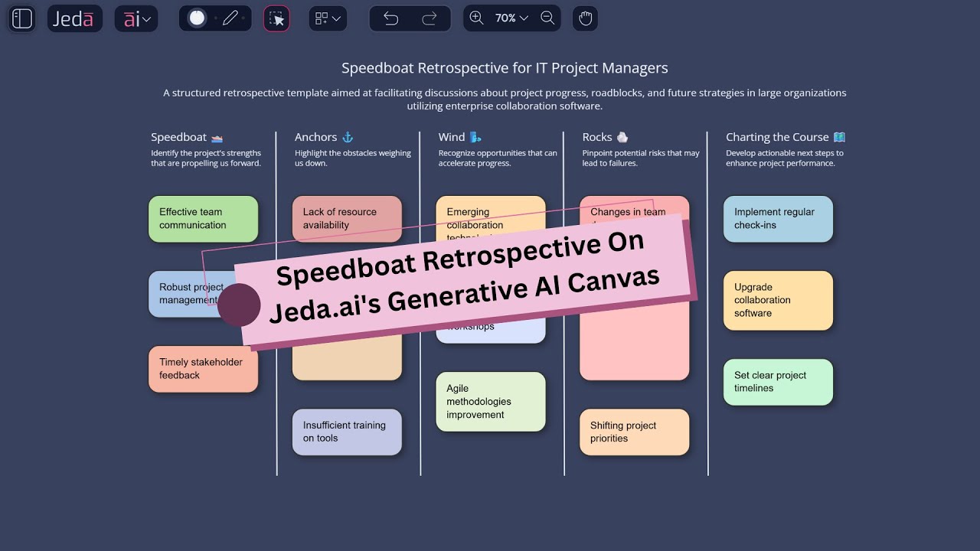The image size is (980, 551).
Task: Zoom out with the magnifier minus
Action: (547, 18)
